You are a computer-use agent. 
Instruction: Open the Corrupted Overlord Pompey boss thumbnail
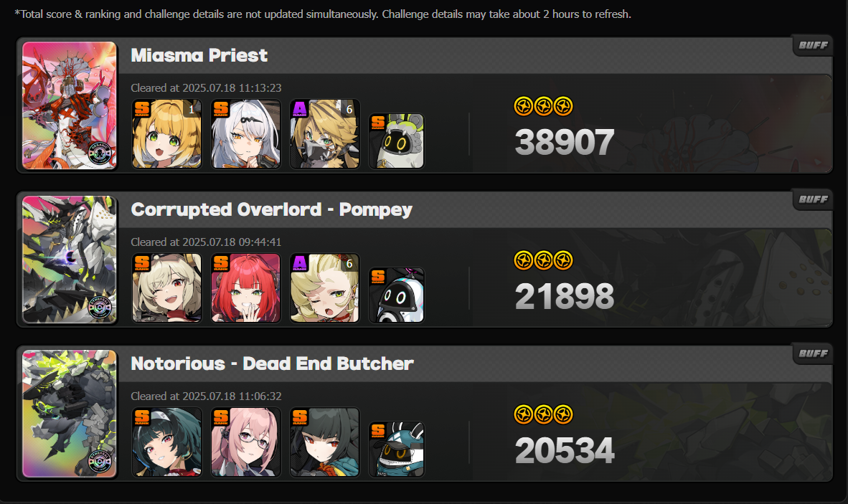pos(69,260)
